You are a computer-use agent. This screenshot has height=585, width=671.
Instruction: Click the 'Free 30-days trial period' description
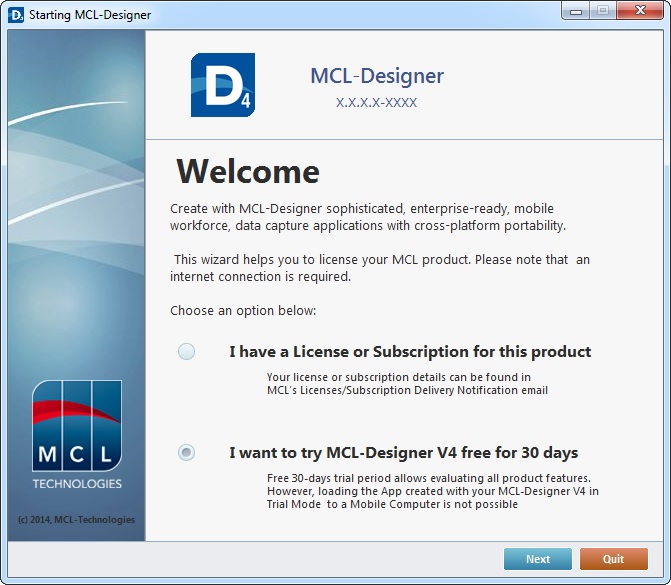(x=433, y=491)
